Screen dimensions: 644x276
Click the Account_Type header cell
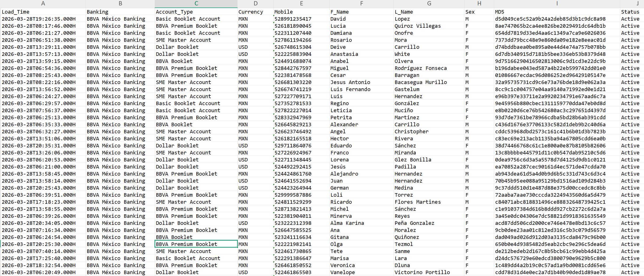(196, 12)
